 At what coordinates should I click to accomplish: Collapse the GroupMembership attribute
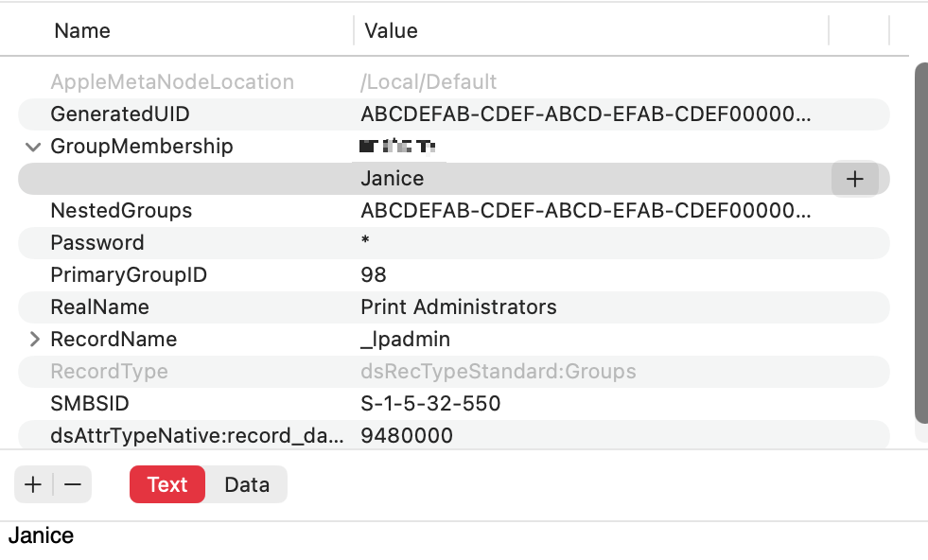click(33, 147)
